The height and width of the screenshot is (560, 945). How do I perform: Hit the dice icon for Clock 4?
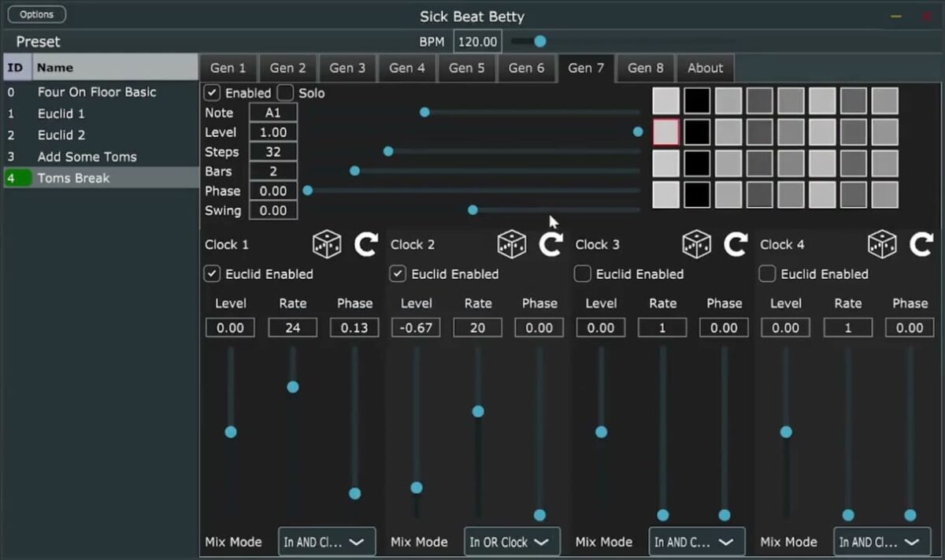(x=881, y=243)
